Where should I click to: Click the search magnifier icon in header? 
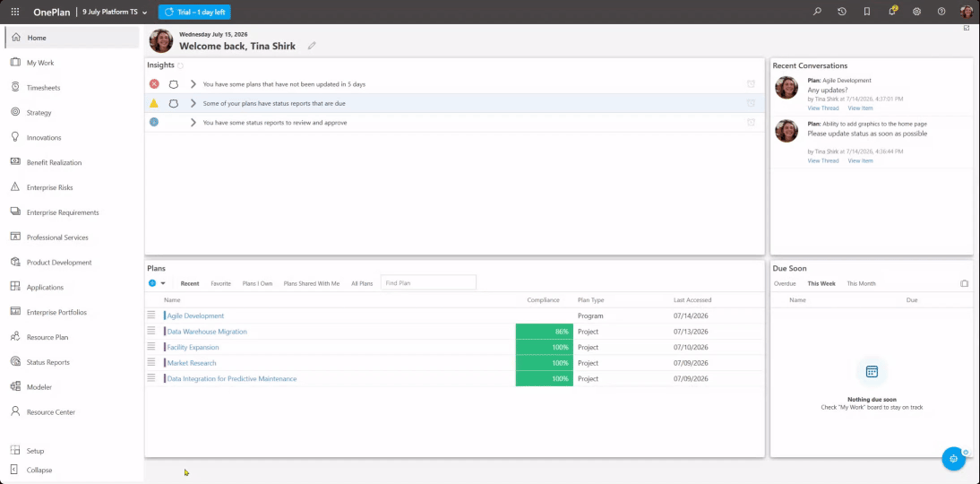(817, 12)
